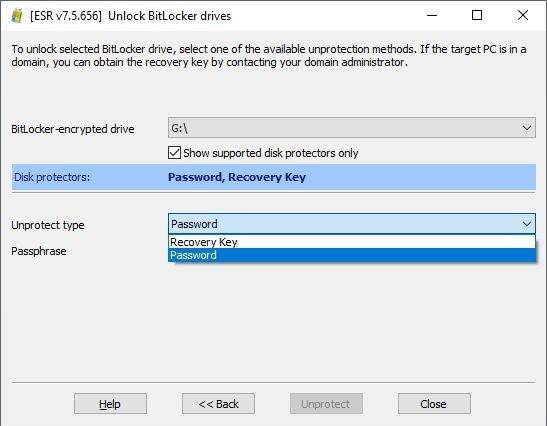
Task: Maximize the Unlock BitLocker drives window
Action: click(x=477, y=15)
